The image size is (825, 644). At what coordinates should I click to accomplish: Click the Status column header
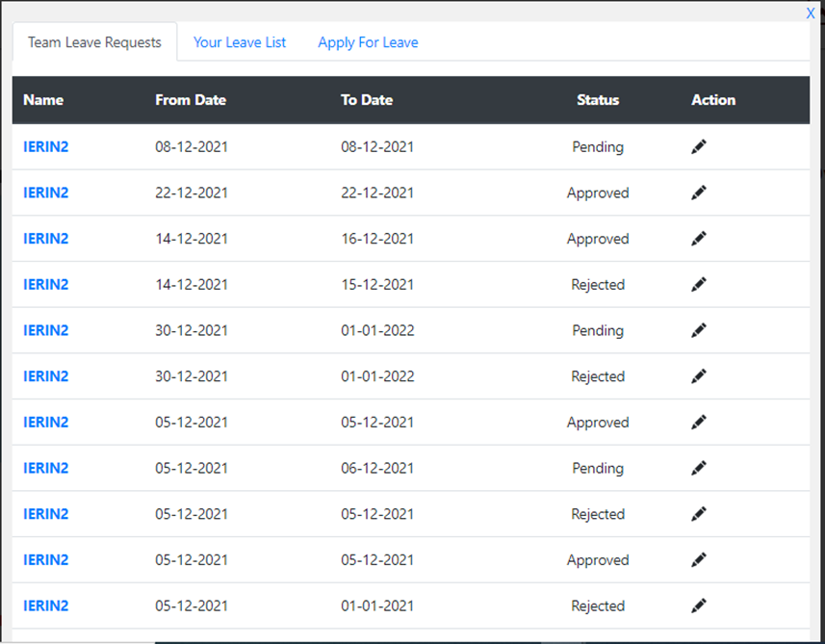[598, 100]
